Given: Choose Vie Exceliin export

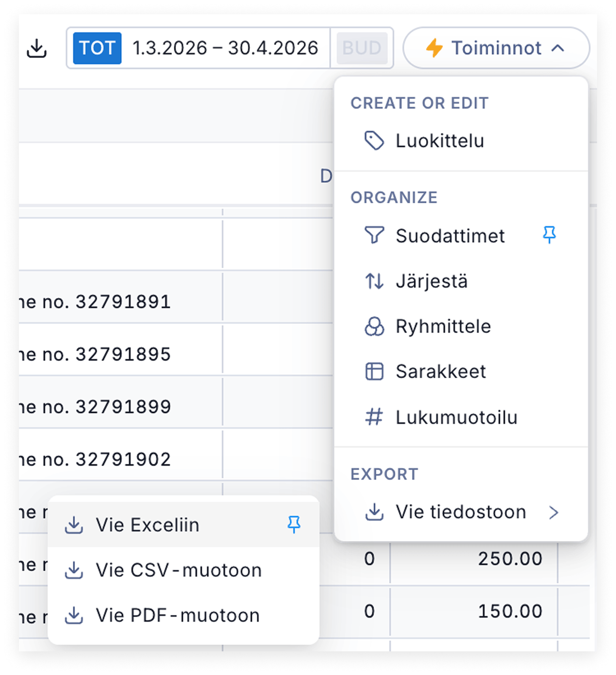Looking at the screenshot, I should (x=183, y=525).
